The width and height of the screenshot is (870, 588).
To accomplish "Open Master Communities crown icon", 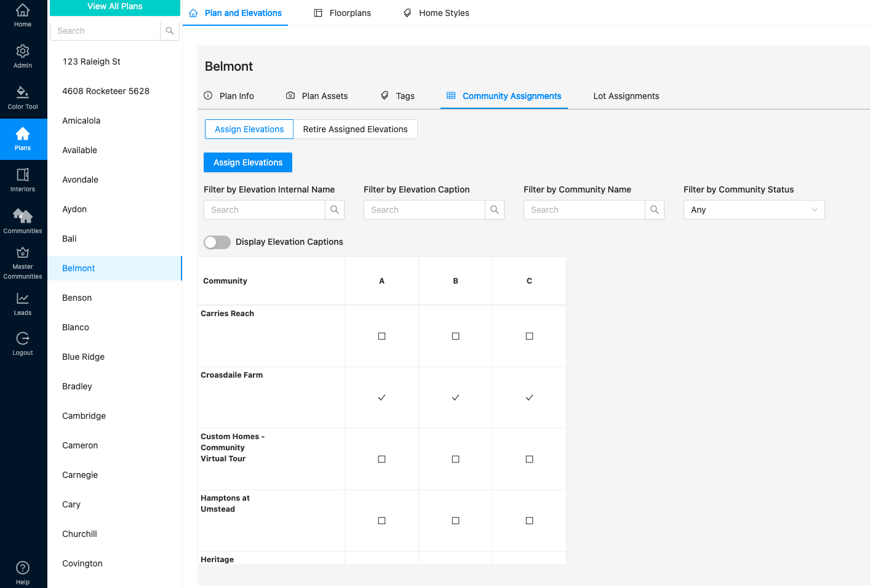I will pyautogui.click(x=23, y=253).
